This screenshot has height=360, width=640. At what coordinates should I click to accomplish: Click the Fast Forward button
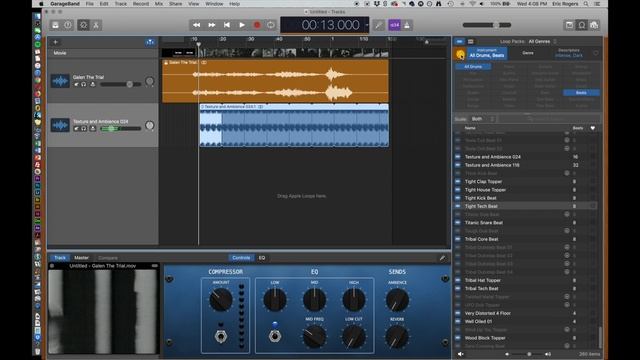coord(212,25)
